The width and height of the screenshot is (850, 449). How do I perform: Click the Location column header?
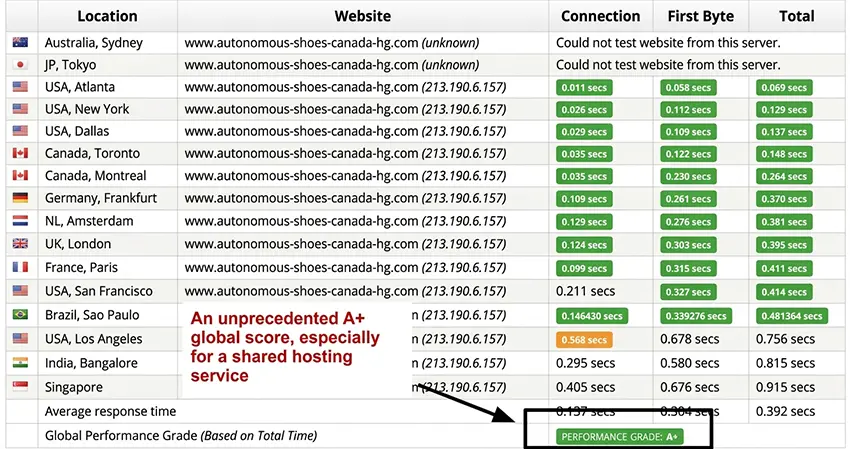[x=107, y=16]
